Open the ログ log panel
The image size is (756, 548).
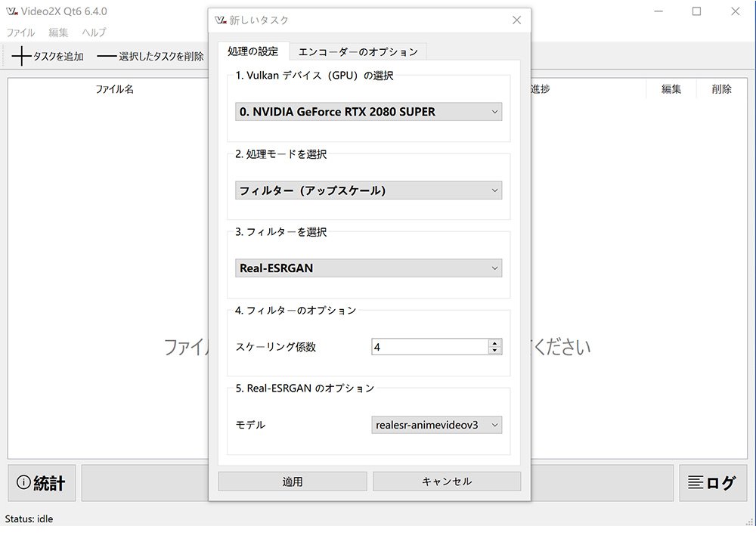711,482
